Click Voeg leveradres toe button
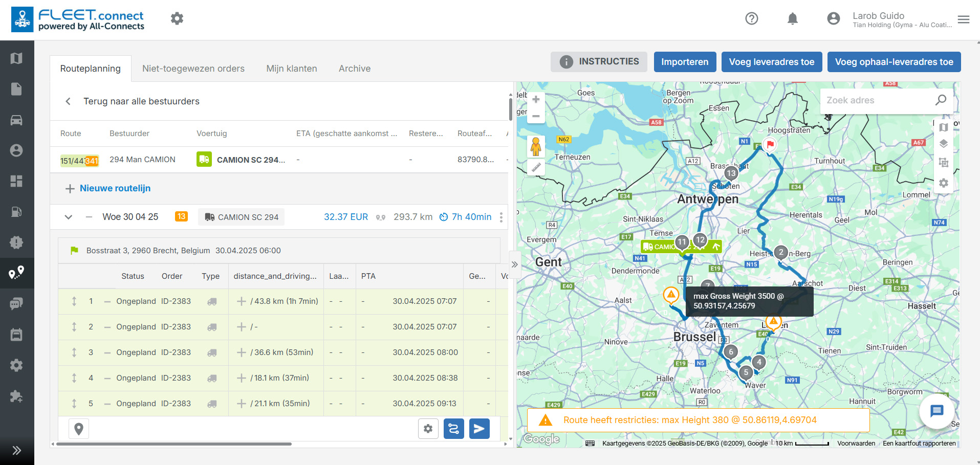 [772, 62]
